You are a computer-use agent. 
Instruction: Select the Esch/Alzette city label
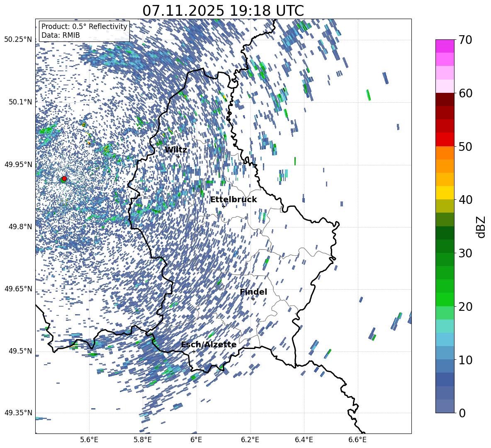[209, 345]
